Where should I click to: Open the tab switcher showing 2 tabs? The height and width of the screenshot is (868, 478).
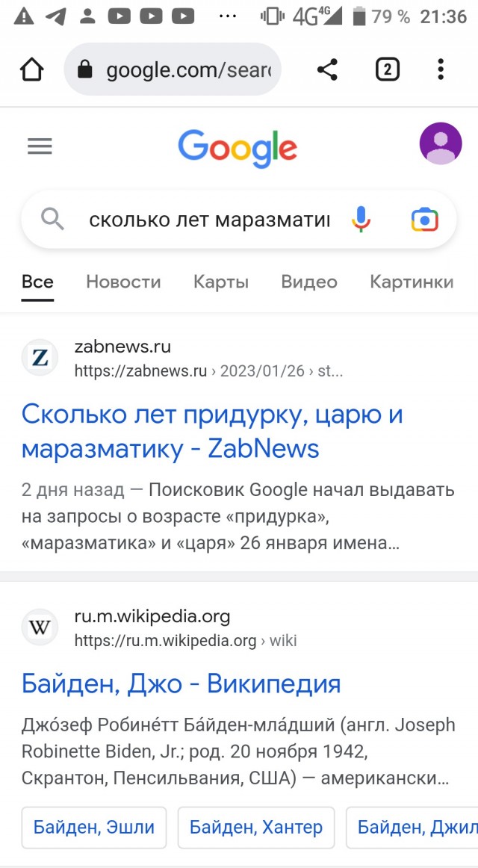coord(387,69)
